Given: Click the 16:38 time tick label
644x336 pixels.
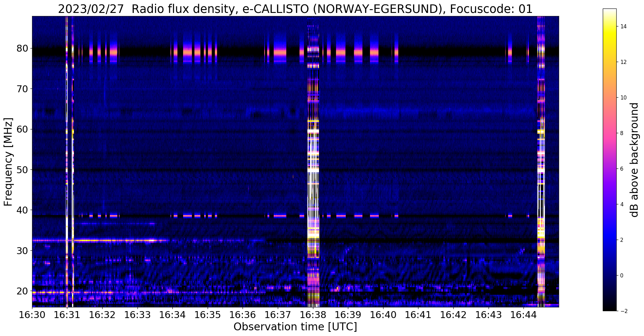Looking at the screenshot, I should [313, 315].
